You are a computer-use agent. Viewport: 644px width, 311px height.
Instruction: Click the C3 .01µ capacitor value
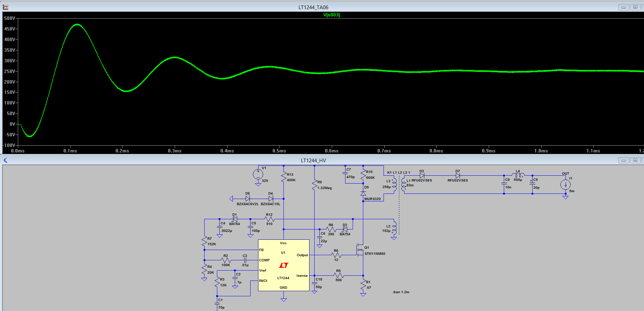click(x=245, y=265)
